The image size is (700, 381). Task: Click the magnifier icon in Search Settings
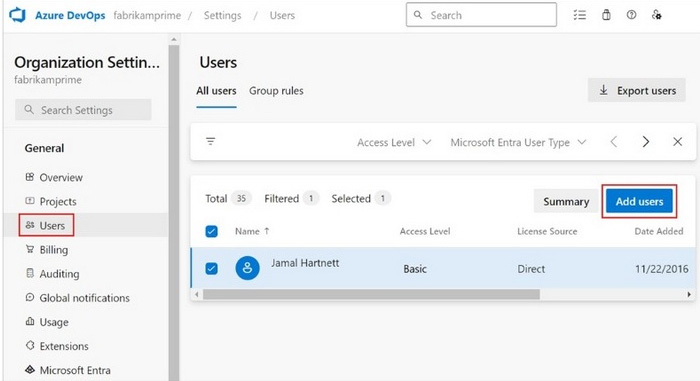[x=29, y=109]
